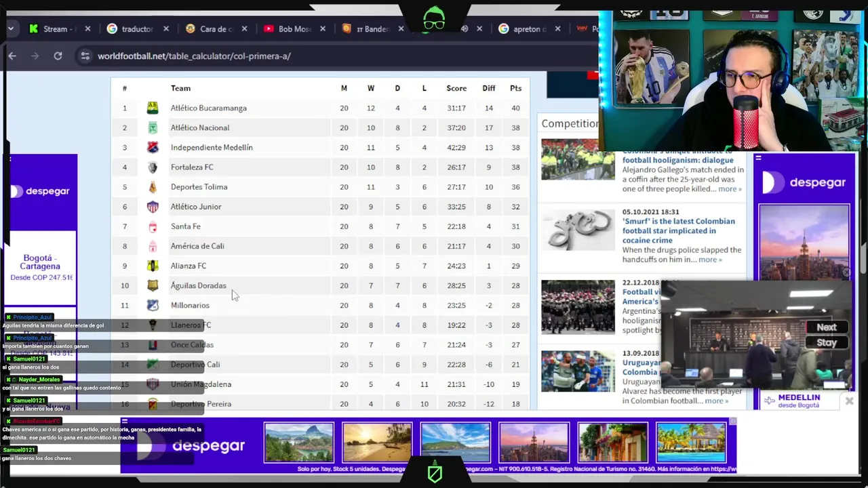The width and height of the screenshot is (868, 488).
Task: Close the traductor tab
Action: coord(166,29)
